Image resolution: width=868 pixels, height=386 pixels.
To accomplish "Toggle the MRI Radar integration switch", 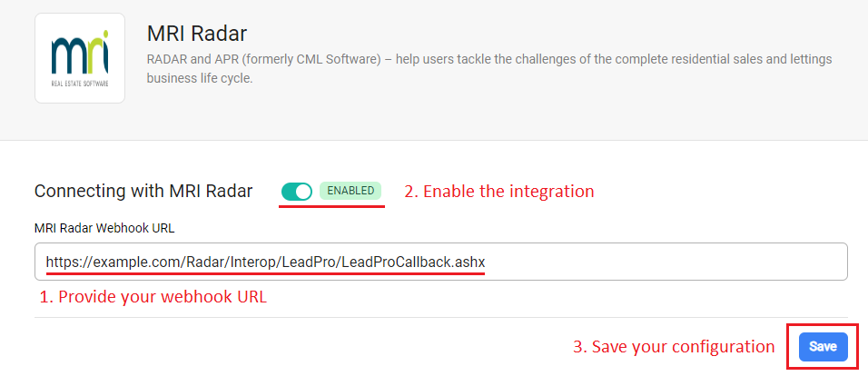I will tap(296, 192).
